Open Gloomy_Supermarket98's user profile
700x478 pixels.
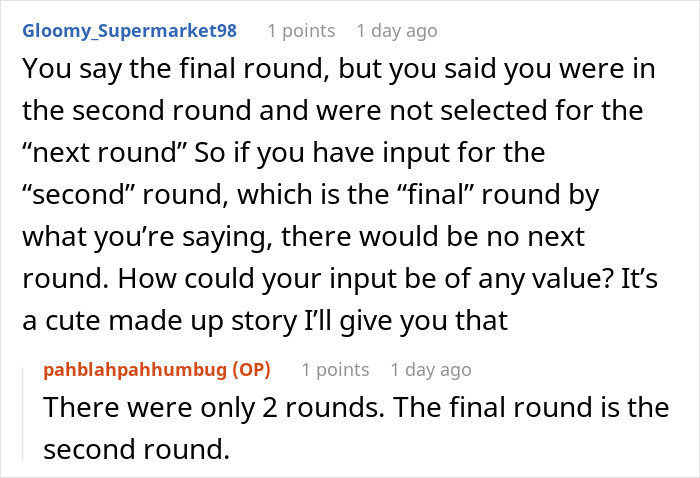[x=130, y=31]
